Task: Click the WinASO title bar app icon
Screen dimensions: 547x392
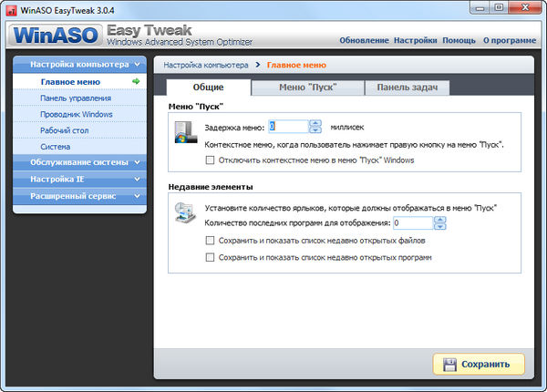Action: click(x=11, y=9)
